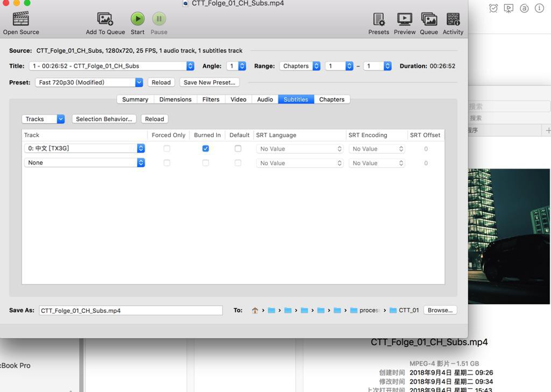This screenshot has height=392, width=551.
Task: Open the Presets panel icon
Action: (379, 19)
